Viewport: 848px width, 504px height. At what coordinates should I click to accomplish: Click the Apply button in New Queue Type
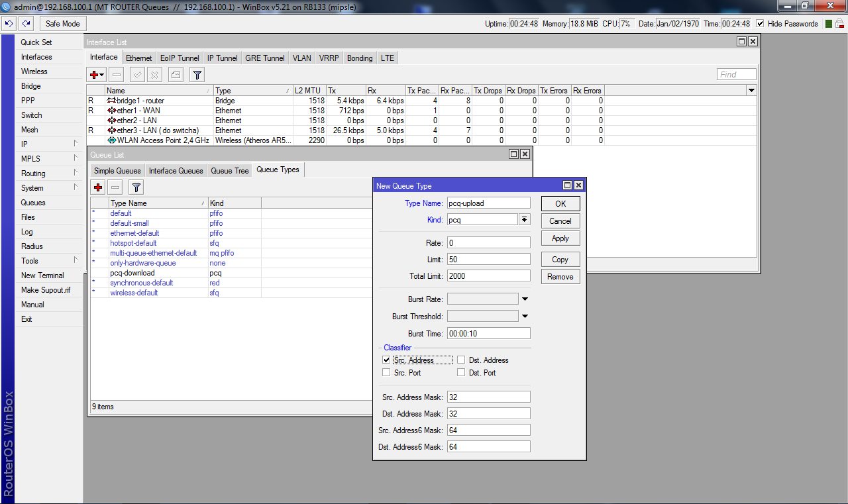click(560, 238)
